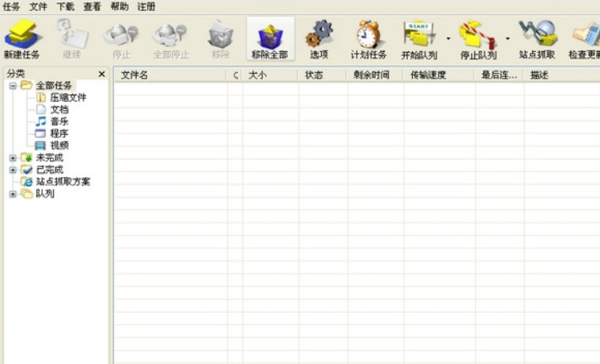Click the narrow C column header
The height and width of the screenshot is (364, 600).
235,75
